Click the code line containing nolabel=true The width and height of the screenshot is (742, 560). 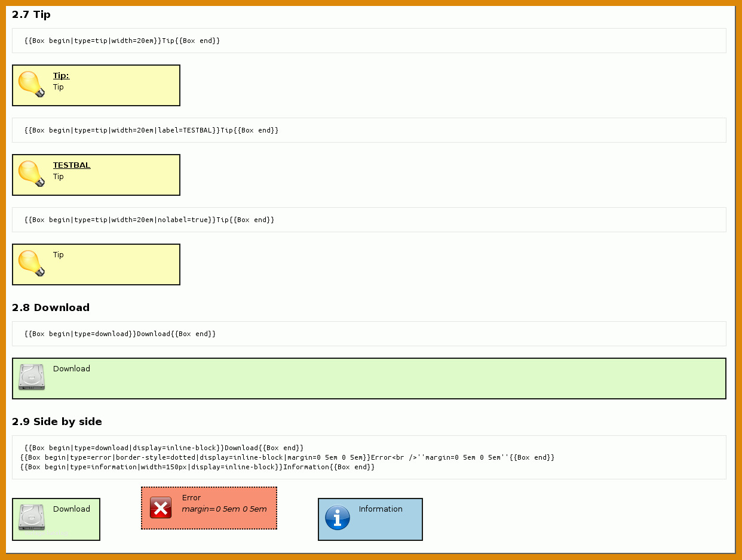[149, 220]
